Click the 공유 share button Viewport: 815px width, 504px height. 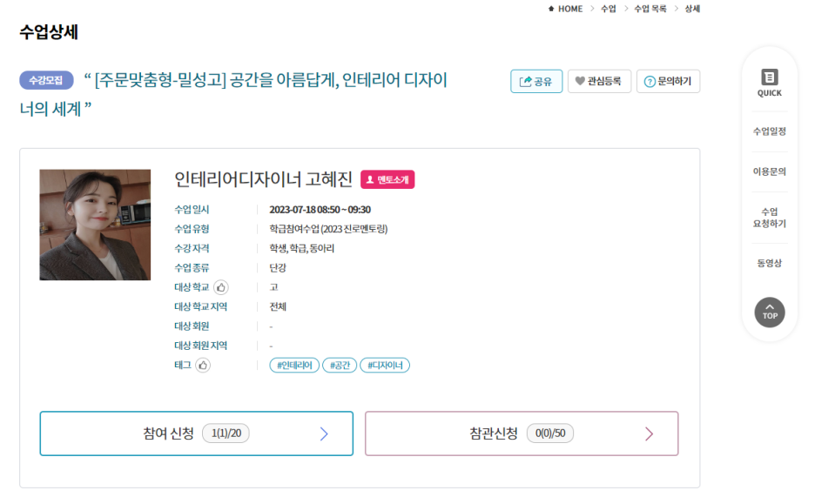click(536, 81)
